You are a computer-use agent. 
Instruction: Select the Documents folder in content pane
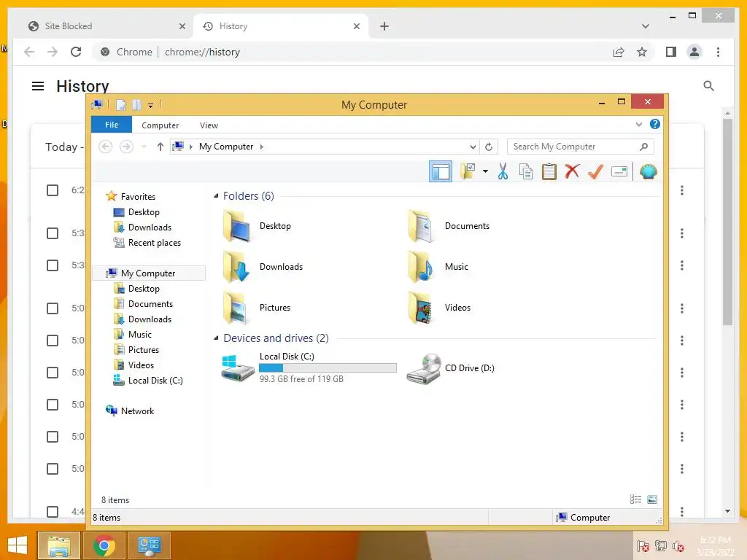[x=449, y=226]
